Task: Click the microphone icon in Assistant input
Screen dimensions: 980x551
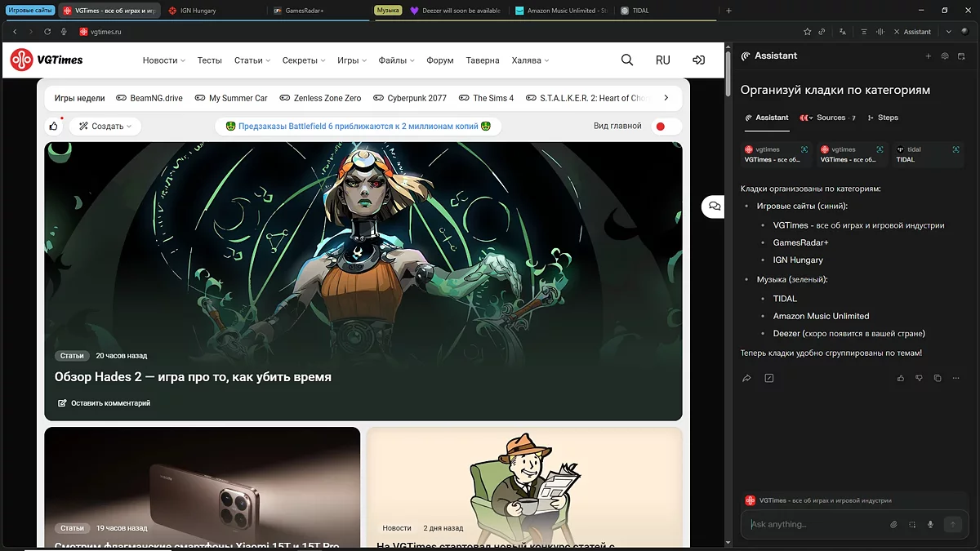Action: coord(930,525)
